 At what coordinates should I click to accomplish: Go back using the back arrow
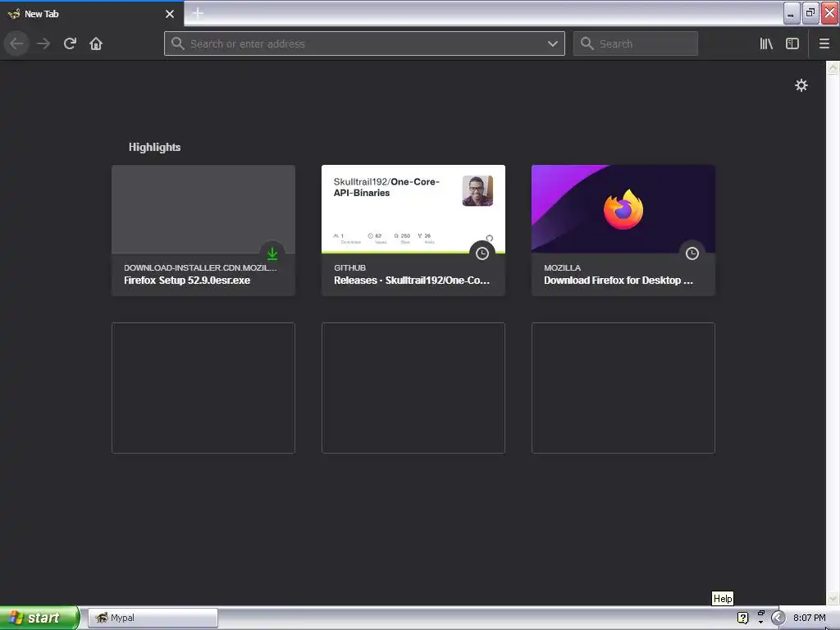coord(16,43)
